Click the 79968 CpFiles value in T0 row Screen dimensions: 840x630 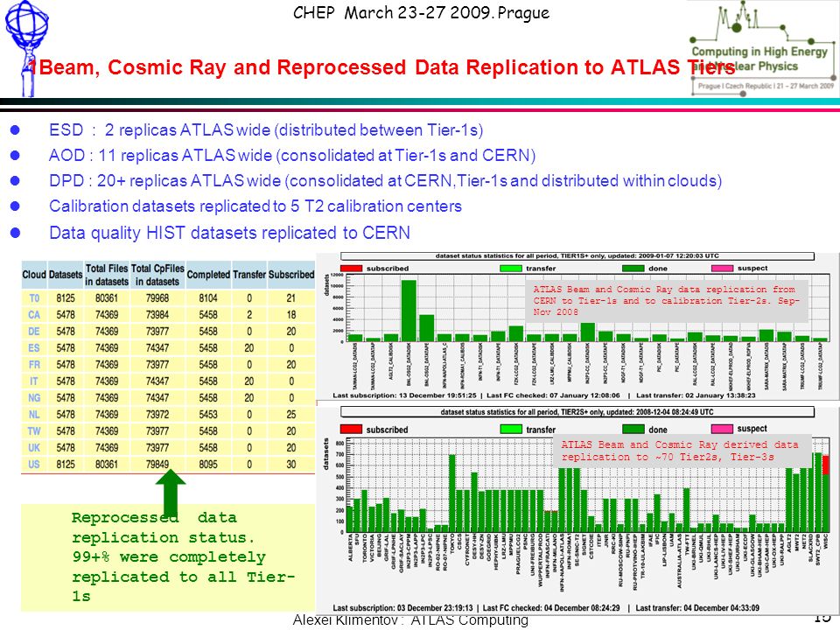coord(157,298)
